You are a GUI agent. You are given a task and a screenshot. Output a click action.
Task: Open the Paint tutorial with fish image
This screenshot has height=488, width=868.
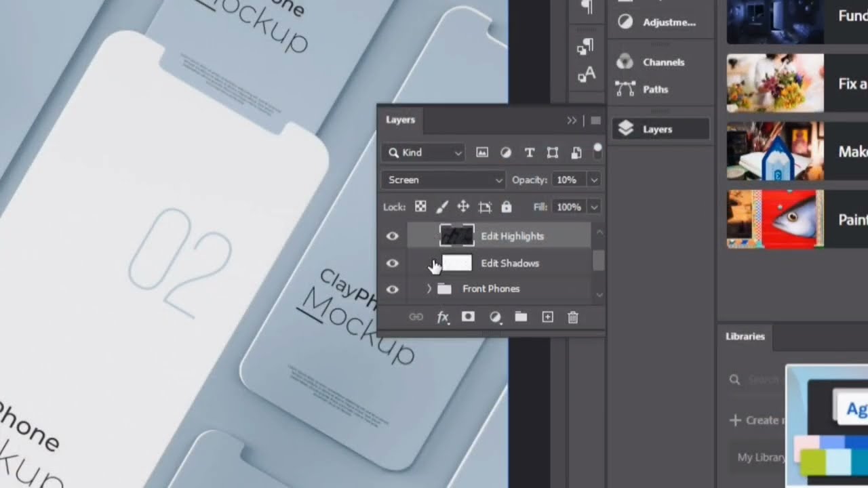coord(775,219)
